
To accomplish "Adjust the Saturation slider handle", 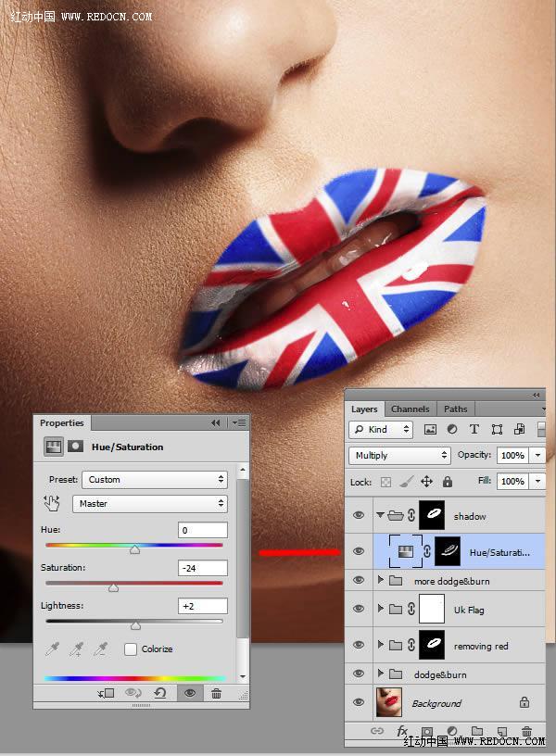I will pyautogui.click(x=113, y=587).
